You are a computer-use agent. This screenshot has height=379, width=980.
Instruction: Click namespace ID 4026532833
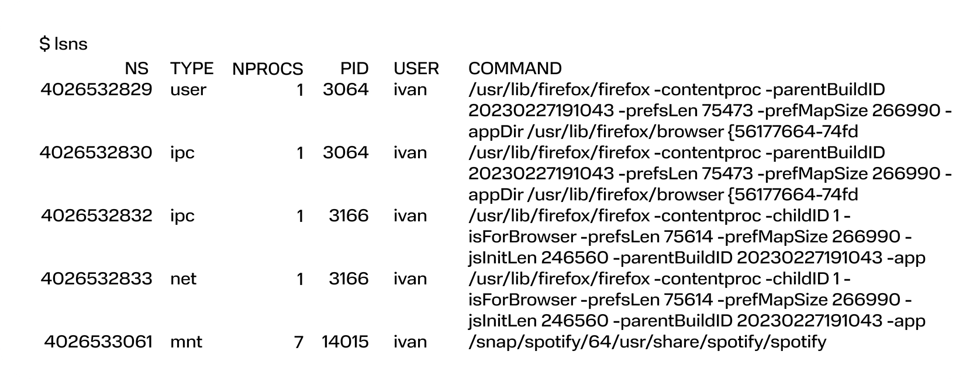pyautogui.click(x=96, y=279)
